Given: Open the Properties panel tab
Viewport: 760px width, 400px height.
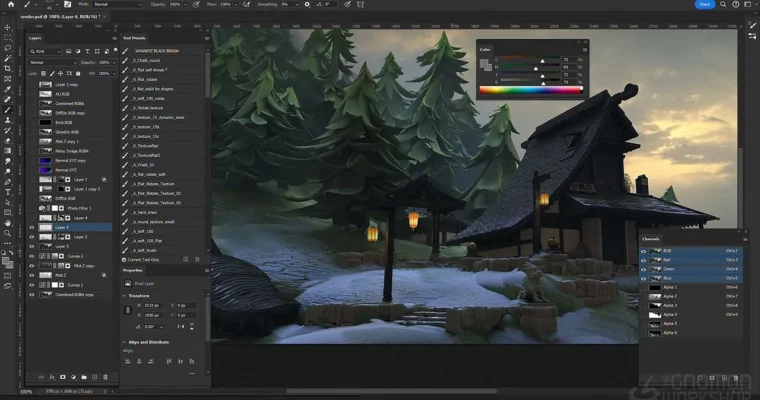Looking at the screenshot, I should point(132,271).
